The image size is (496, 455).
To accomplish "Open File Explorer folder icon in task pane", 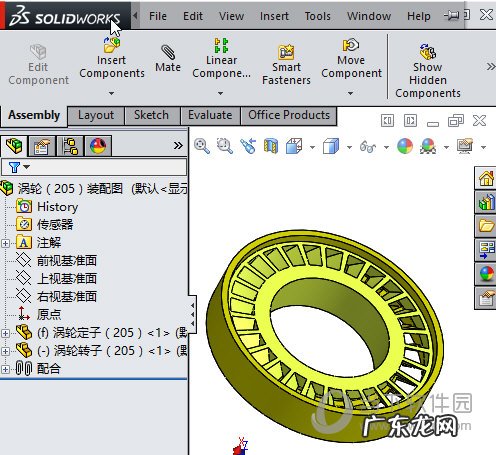I will pos(486,226).
